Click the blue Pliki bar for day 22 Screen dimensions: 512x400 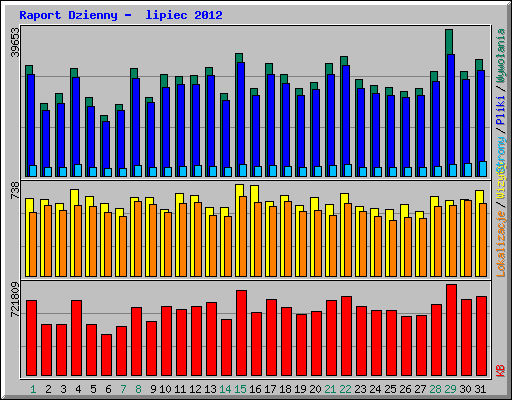tap(346, 115)
